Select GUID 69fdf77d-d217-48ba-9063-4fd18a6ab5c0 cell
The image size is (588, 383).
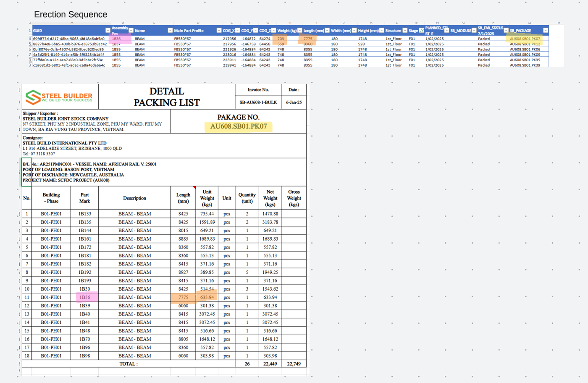[x=69, y=39]
